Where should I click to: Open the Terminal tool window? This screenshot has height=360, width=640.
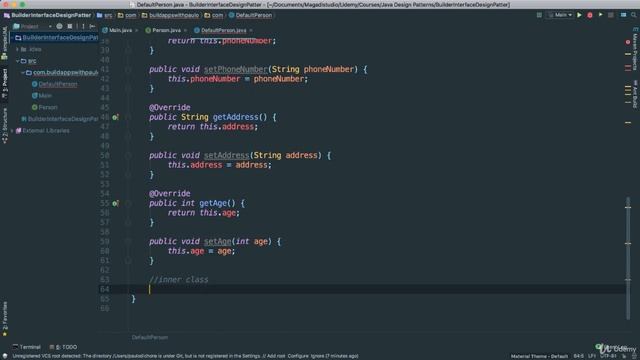pos(27,347)
